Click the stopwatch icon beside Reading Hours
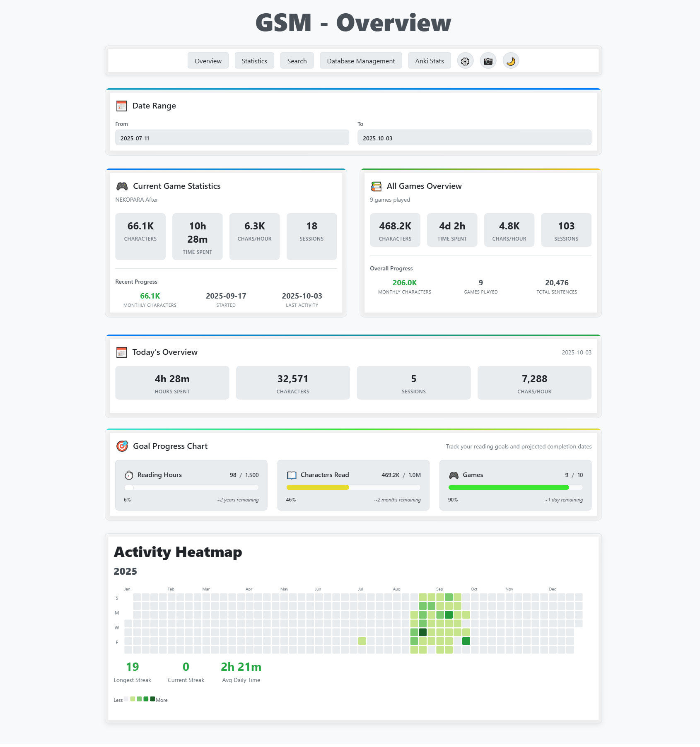700x747 pixels. (129, 475)
